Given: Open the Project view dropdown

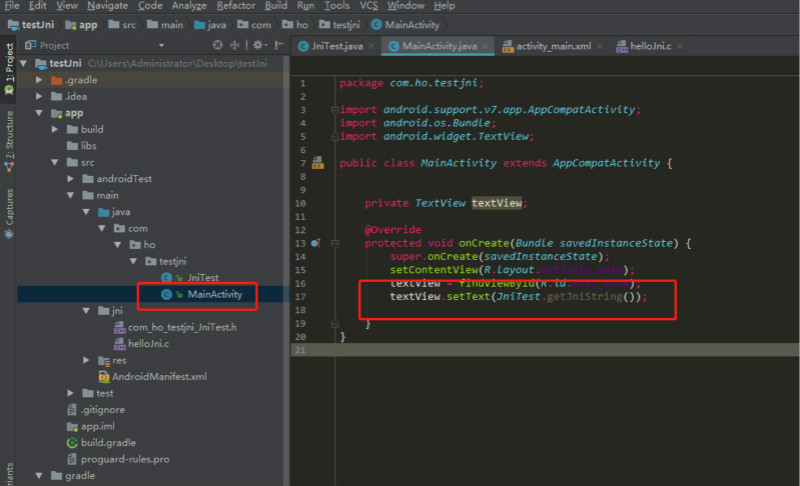Looking at the screenshot, I should (161, 45).
